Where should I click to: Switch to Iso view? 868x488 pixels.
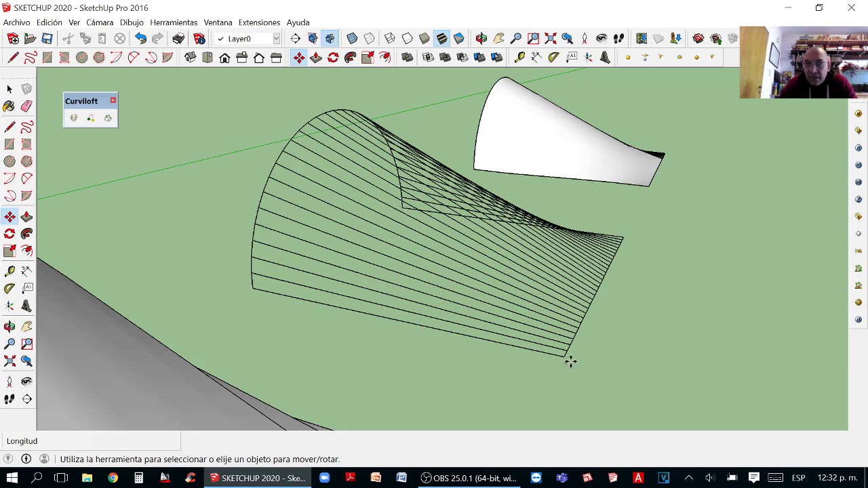click(190, 58)
